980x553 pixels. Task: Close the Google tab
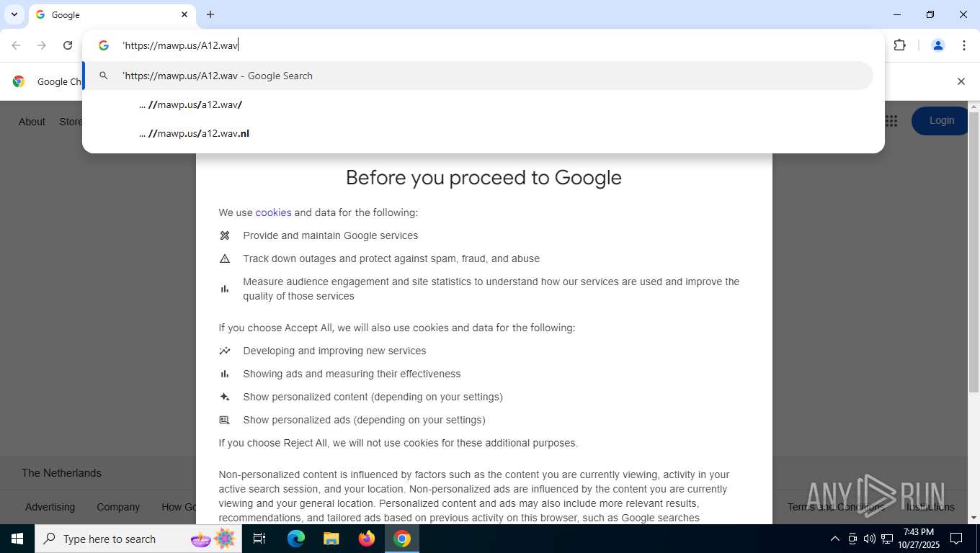click(x=184, y=14)
